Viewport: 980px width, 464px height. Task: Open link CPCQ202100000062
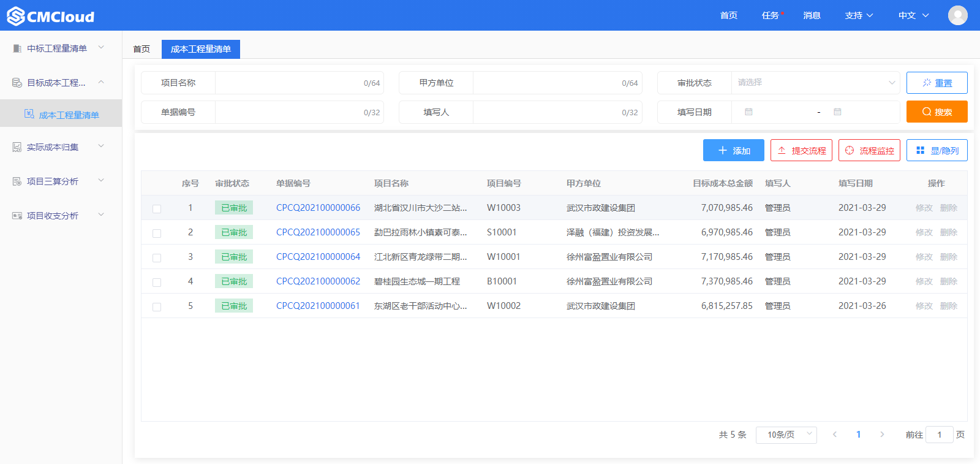tap(318, 281)
